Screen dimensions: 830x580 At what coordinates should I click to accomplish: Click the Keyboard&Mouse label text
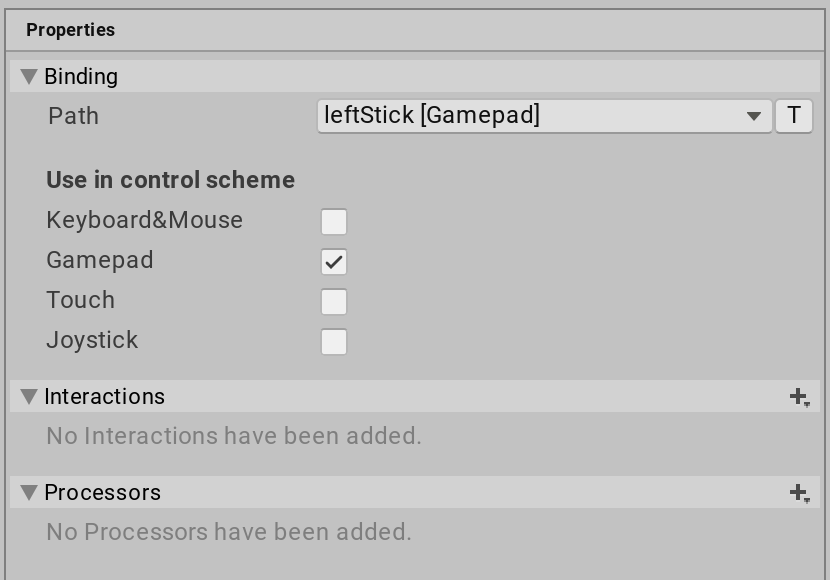point(145,221)
